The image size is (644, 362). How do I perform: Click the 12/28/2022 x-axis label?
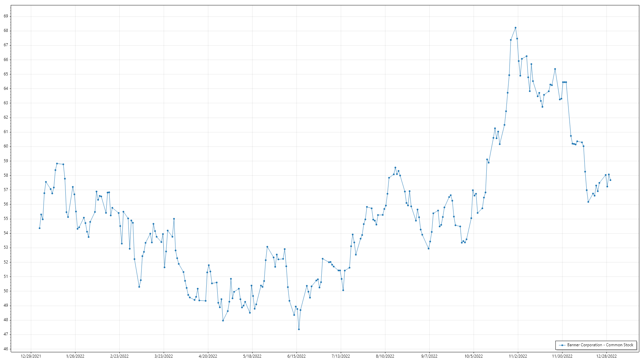(606, 356)
